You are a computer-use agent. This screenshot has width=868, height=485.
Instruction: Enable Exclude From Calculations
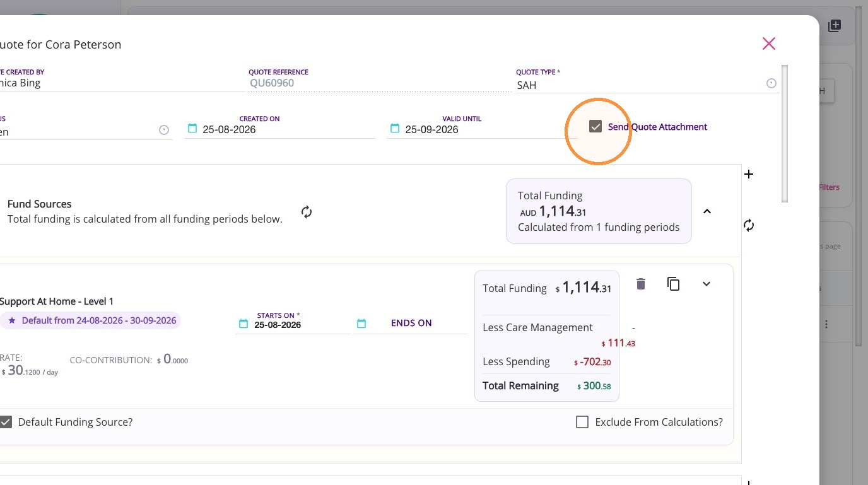tap(582, 422)
